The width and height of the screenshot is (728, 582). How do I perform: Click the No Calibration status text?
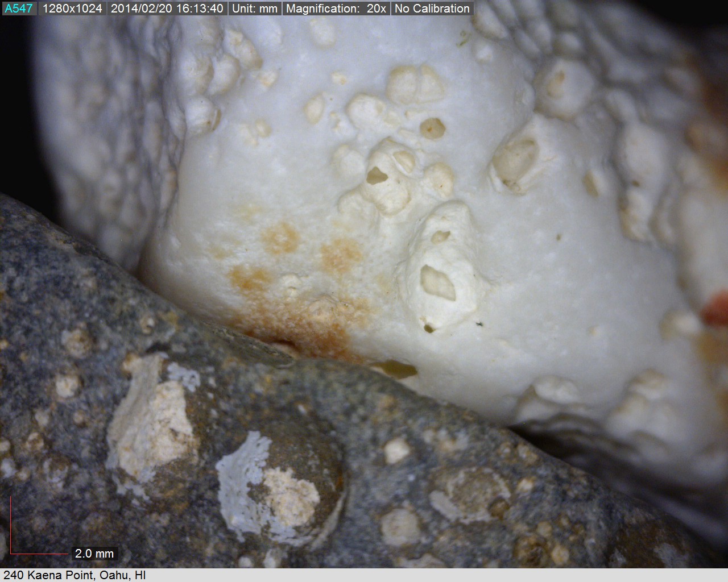tap(432, 9)
